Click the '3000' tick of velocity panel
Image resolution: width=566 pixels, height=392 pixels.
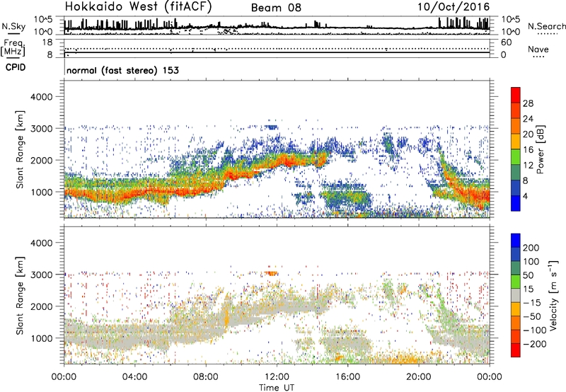(x=41, y=275)
